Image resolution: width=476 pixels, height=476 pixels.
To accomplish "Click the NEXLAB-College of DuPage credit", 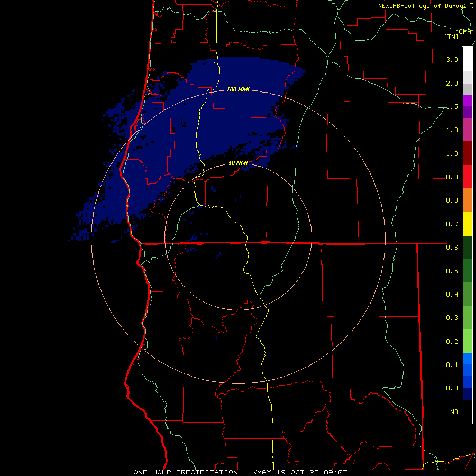I will point(422,6).
